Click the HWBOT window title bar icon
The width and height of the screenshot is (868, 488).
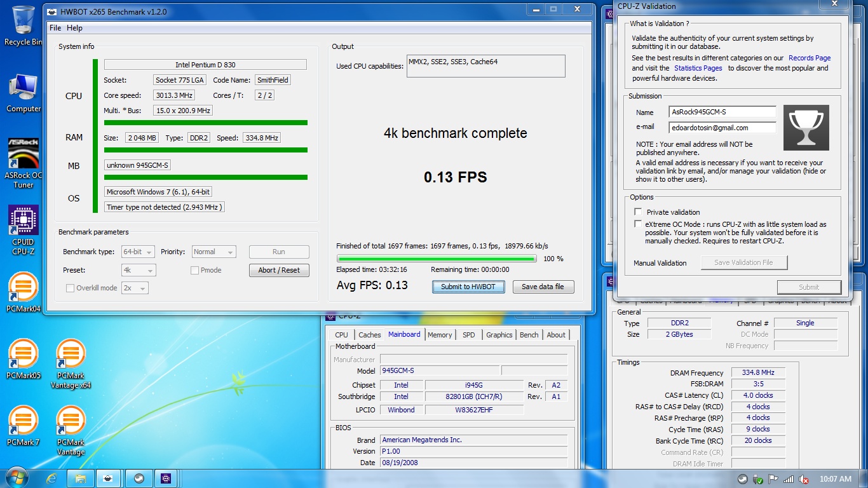53,11
